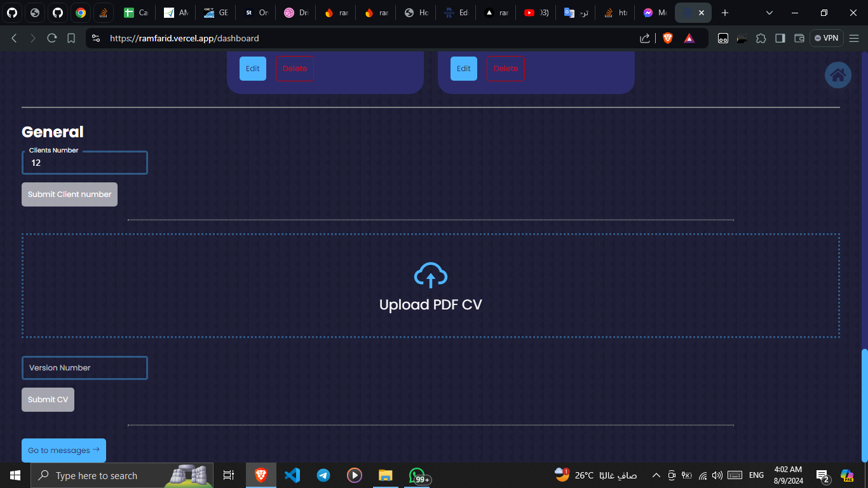Open the Extensions puzzle icon
Screen dimensions: 868x488
coord(761,38)
